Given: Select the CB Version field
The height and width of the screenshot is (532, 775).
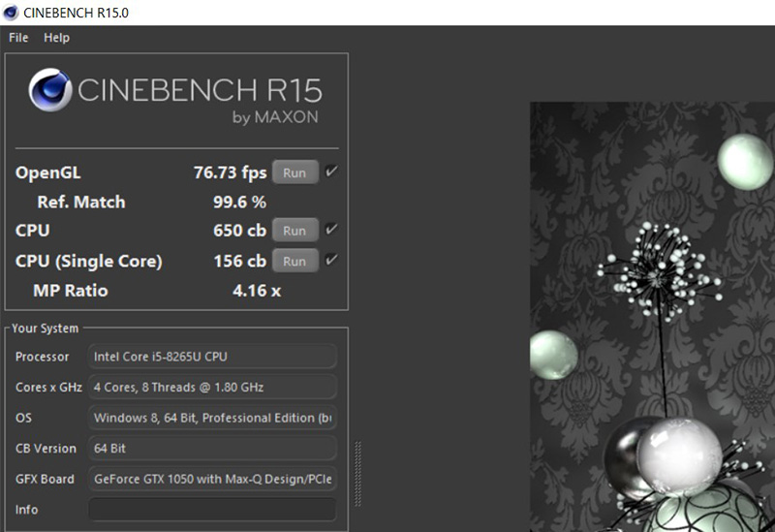Looking at the screenshot, I should (x=212, y=449).
